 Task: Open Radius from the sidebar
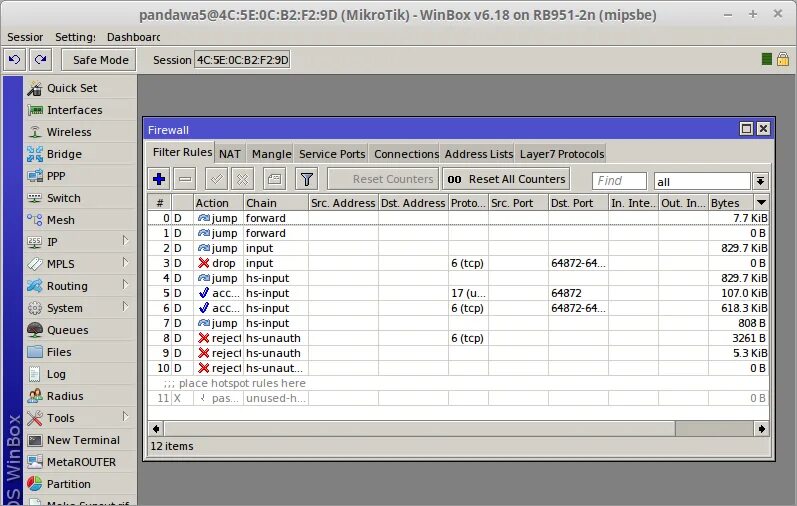click(80, 396)
